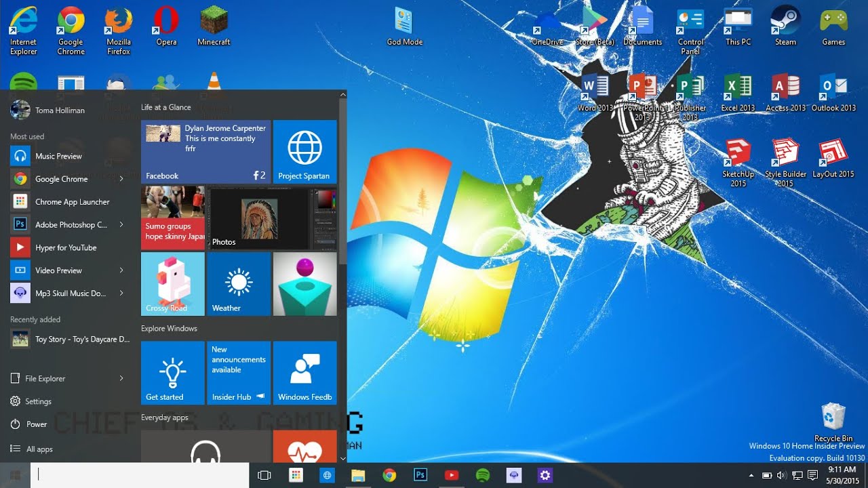Expand Mp3 Skull Music jump list chevron
Image resolution: width=868 pixels, height=488 pixels.
coord(121,293)
